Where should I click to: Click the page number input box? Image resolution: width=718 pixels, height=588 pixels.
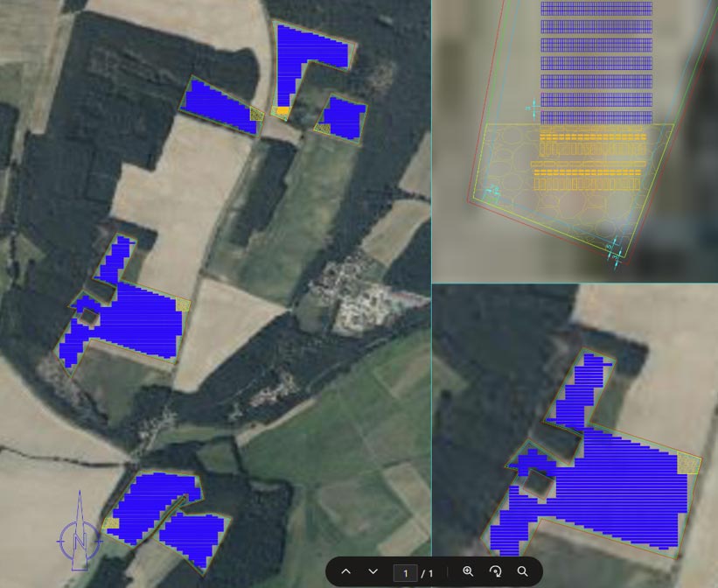tap(404, 572)
